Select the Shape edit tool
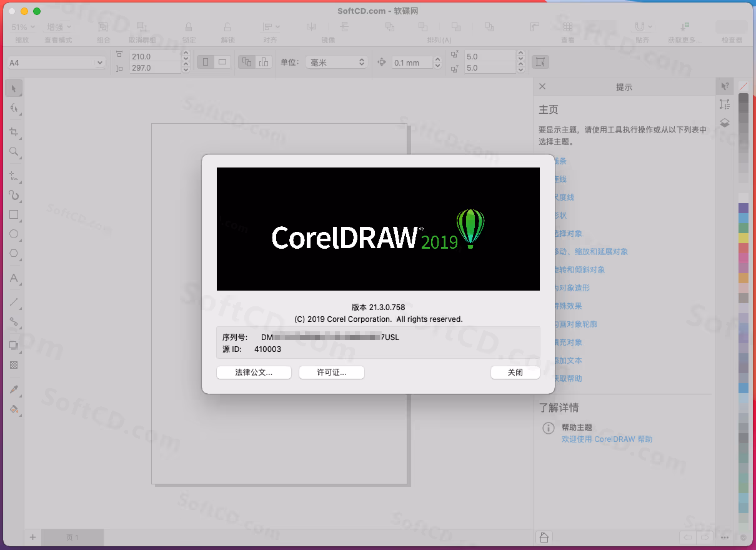756x550 pixels. point(14,108)
